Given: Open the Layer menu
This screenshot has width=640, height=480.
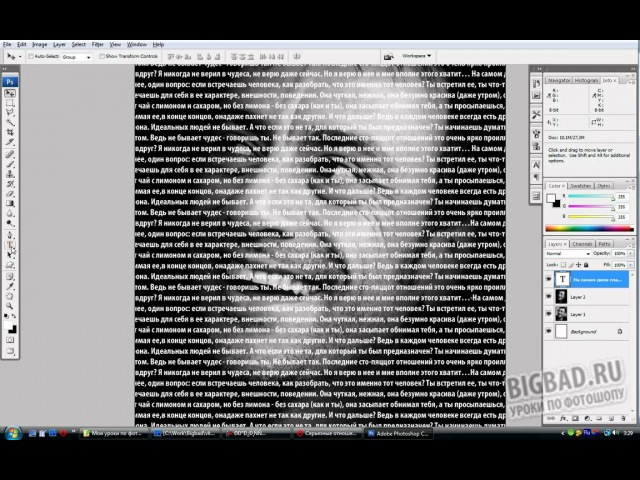Looking at the screenshot, I should pos(59,44).
